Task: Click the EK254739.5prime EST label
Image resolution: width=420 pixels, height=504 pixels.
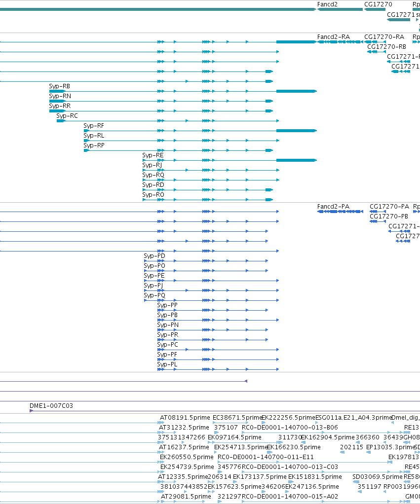Action: tap(187, 467)
